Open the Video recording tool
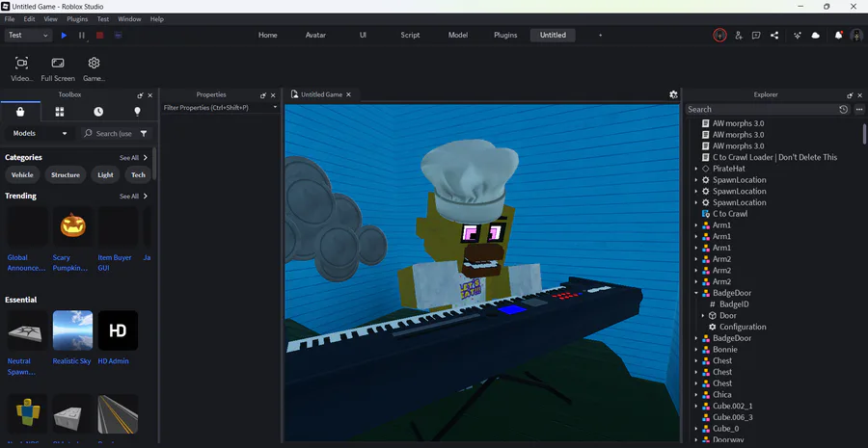 21,68
